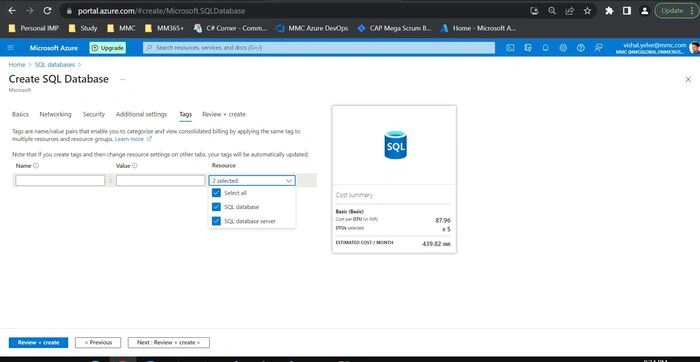
Task: Switch to the Additional settings tab
Action: coord(142,114)
